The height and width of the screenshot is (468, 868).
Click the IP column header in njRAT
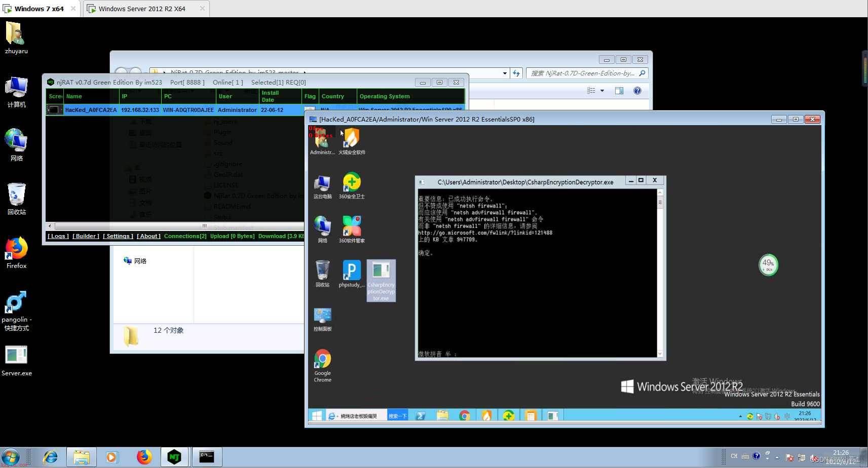click(x=140, y=96)
